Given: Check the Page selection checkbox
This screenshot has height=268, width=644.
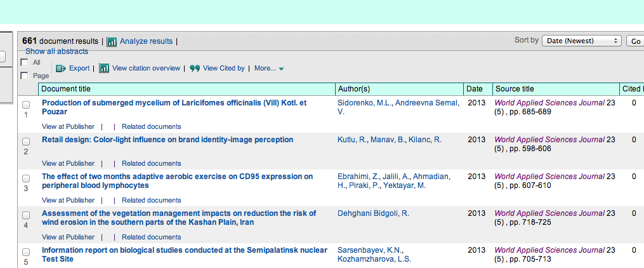Looking at the screenshot, I should (x=24, y=76).
